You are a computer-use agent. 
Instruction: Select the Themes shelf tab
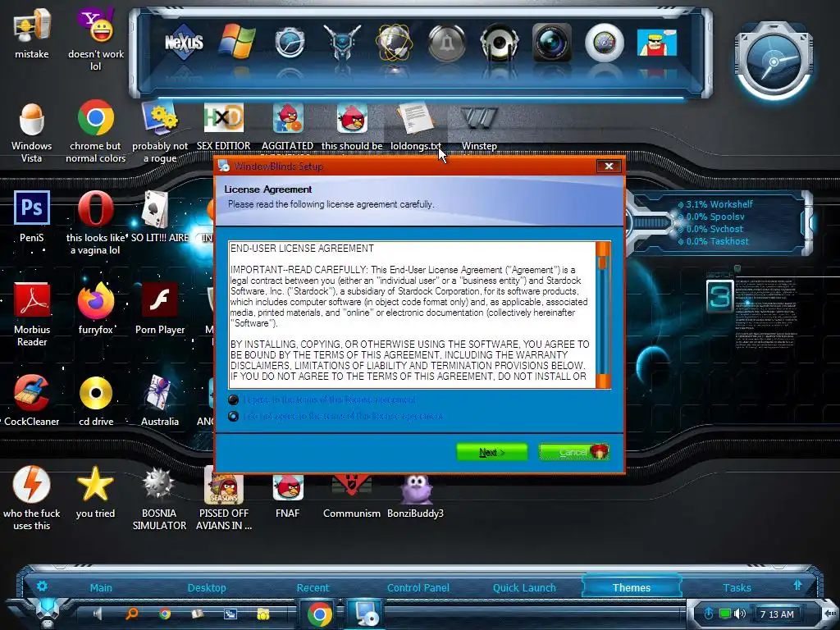(632, 587)
